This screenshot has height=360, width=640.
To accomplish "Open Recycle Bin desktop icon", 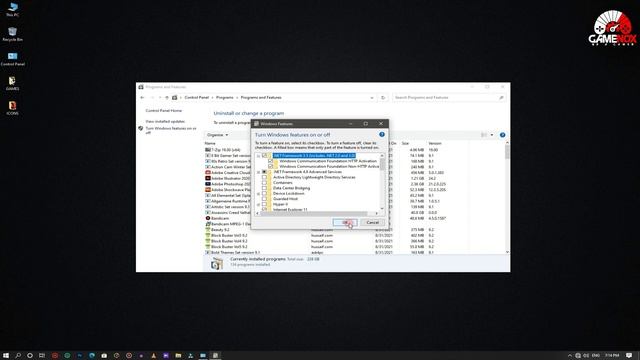I will click(13, 34).
